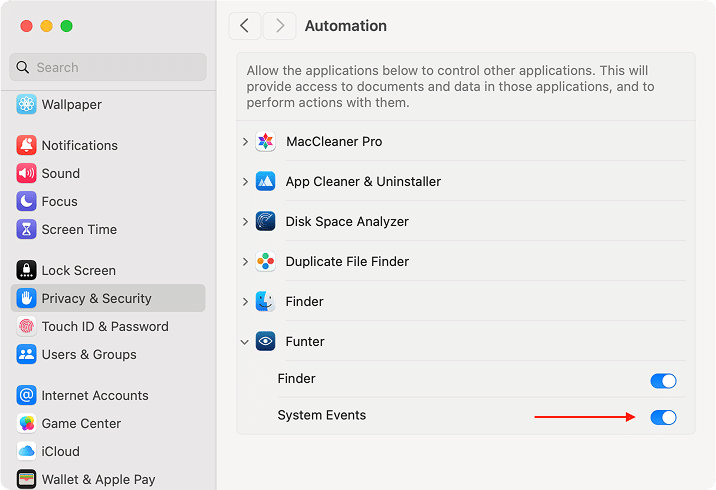Viewport: 716px width, 490px height.
Task: Expand the MacCleaner Pro row
Action: click(x=245, y=142)
